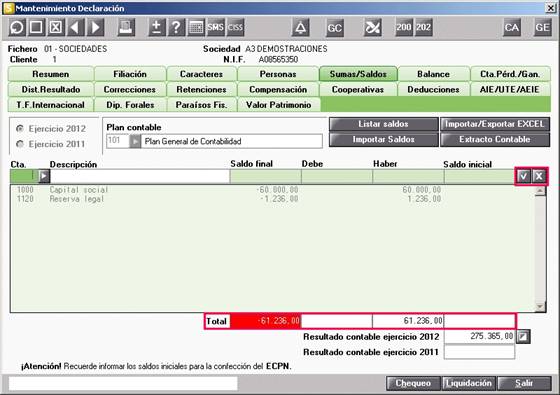
Task: Open the Retenciones tab
Action: pyautogui.click(x=201, y=89)
